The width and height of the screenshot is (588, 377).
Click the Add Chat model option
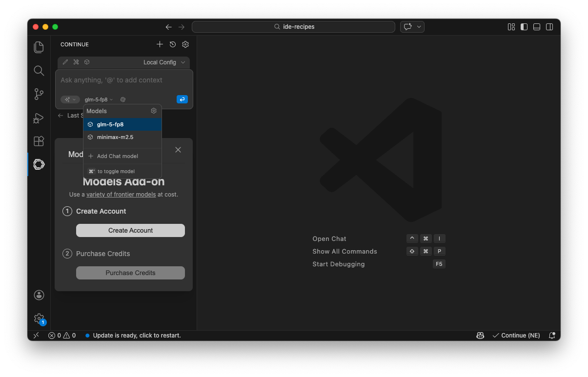tap(112, 156)
